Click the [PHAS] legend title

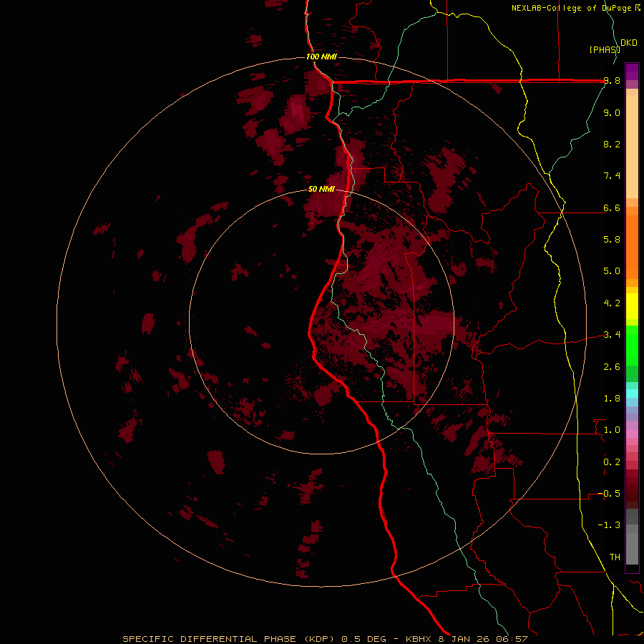point(605,49)
